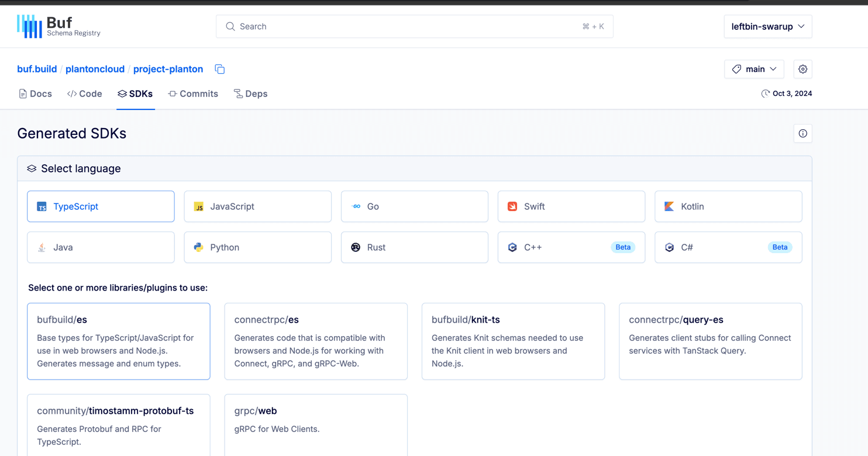Viewport: 868px width, 456px height.
Task: Choose the Kotlin language option
Action: click(728, 206)
